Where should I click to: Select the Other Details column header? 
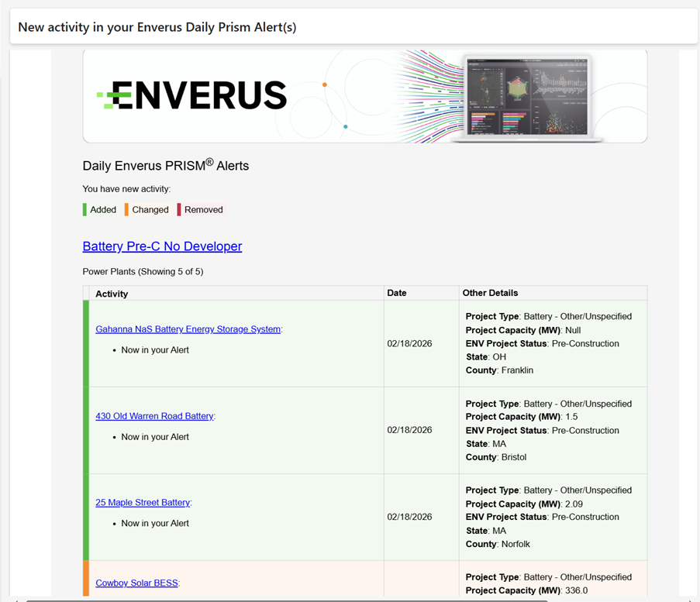(490, 293)
